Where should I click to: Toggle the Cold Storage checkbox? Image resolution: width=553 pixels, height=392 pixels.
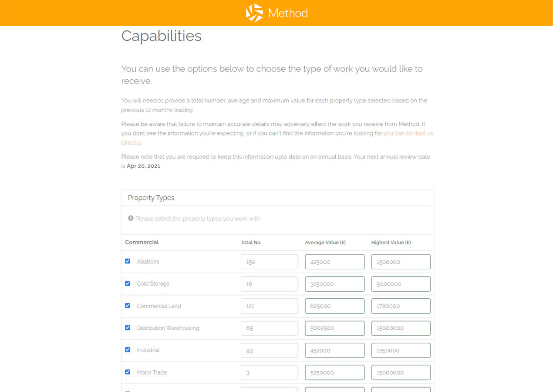128,284
